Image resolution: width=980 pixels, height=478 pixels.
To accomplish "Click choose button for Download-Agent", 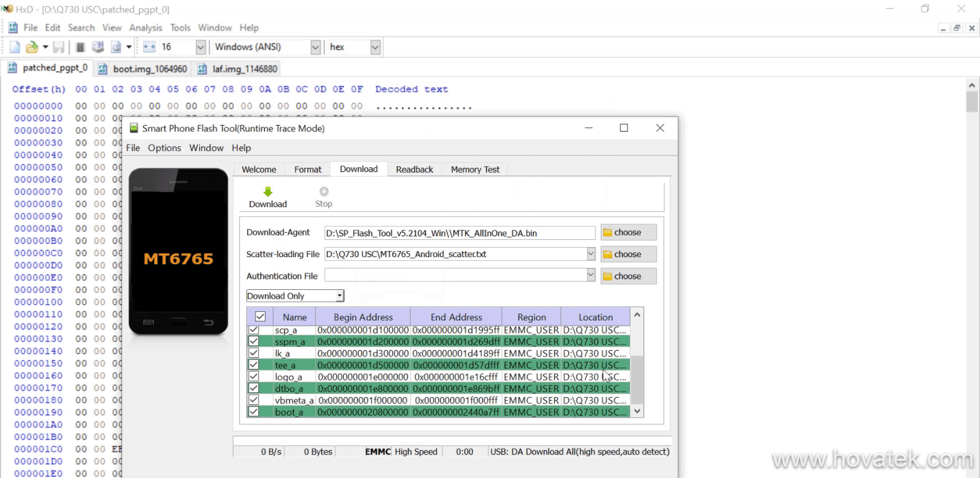I will tap(628, 232).
